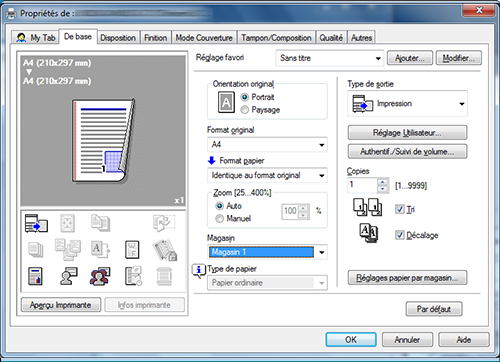Open Réglage Utilisateur settings

point(407,133)
